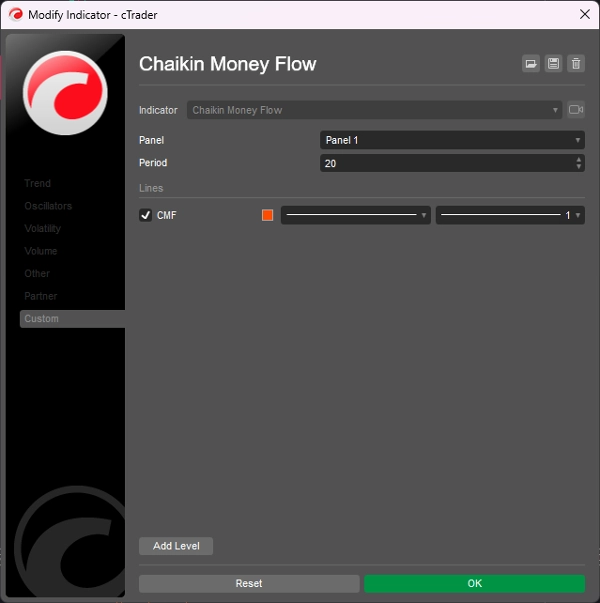Decrease Period with the down arrow
This screenshot has width=600, height=603.
coord(578,167)
